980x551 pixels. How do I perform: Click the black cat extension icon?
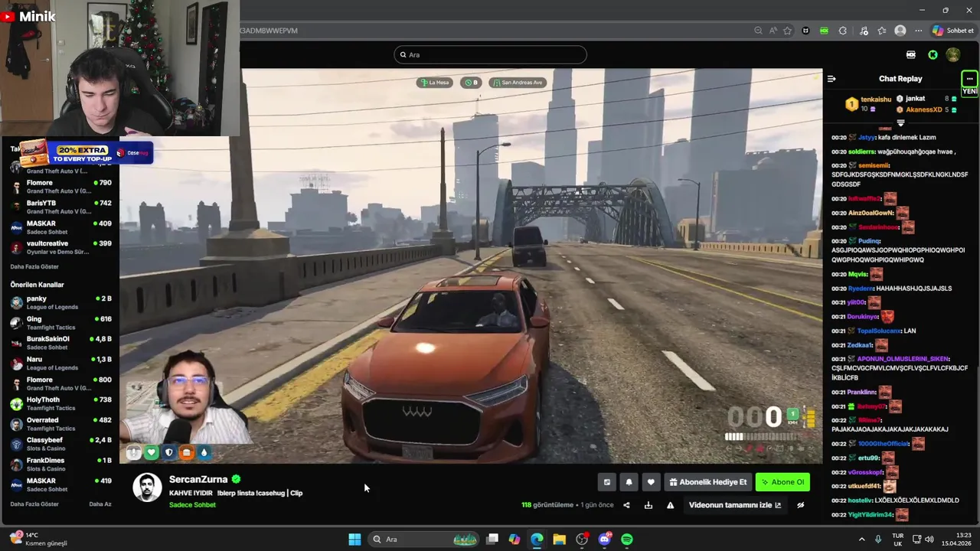[805, 31]
